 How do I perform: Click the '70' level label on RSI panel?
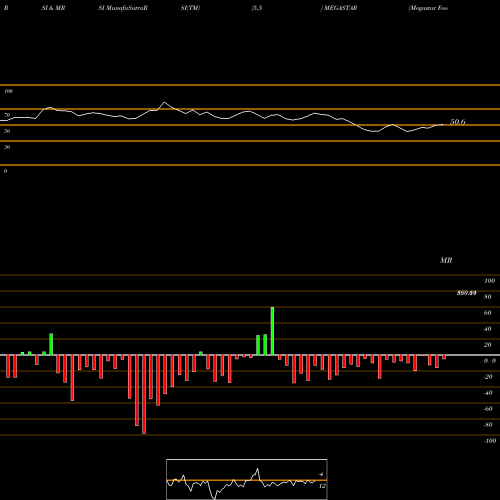point(7,115)
